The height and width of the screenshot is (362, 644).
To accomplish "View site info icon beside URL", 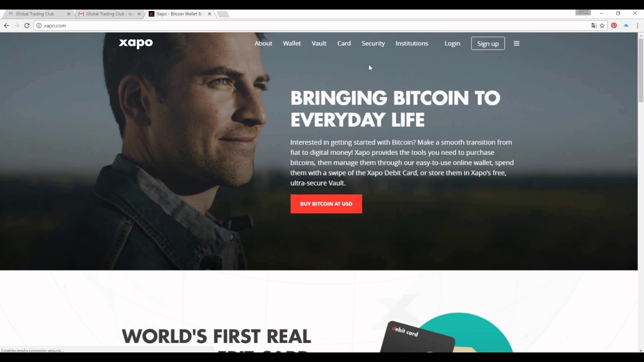I will pyautogui.click(x=39, y=26).
